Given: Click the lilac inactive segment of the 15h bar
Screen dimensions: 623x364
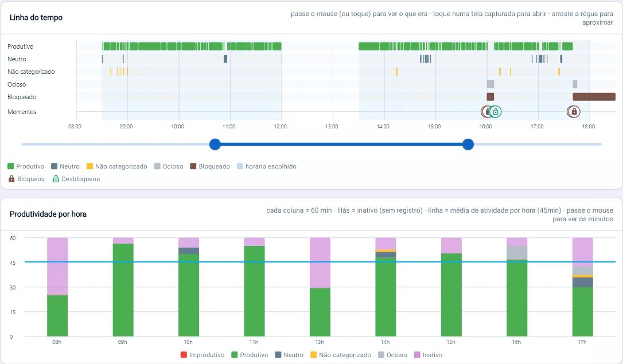Looking at the screenshot, I should (x=451, y=246).
